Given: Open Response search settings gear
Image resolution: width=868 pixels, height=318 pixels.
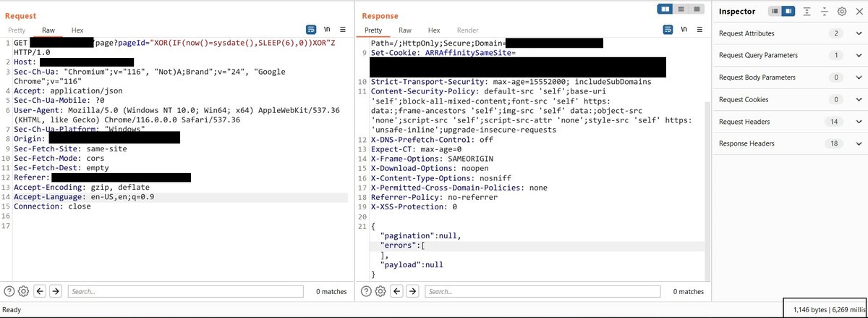Looking at the screenshot, I should tap(381, 291).
